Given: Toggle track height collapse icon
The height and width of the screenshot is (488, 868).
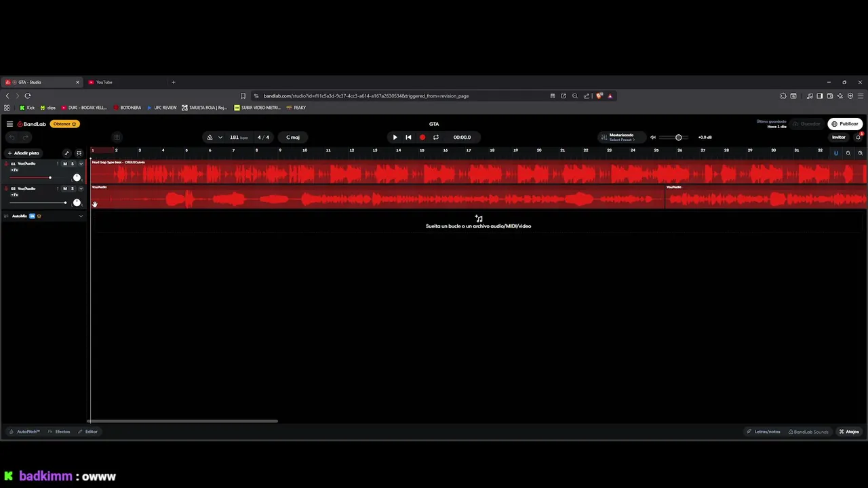Looking at the screenshot, I should pos(79,153).
